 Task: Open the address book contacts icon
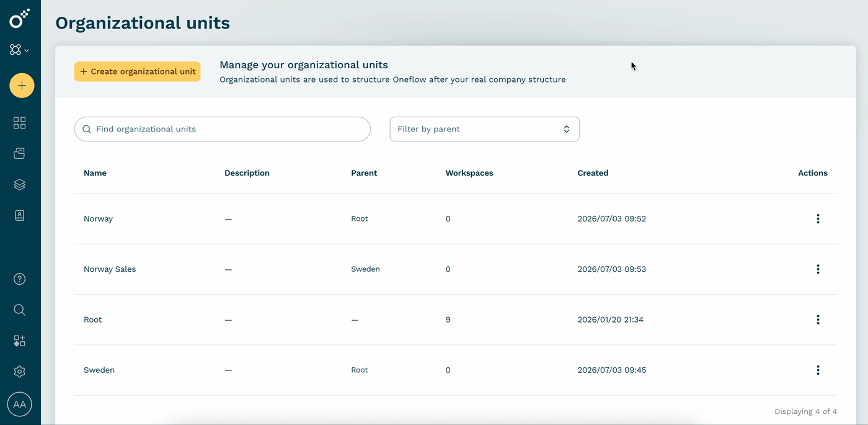tap(20, 215)
